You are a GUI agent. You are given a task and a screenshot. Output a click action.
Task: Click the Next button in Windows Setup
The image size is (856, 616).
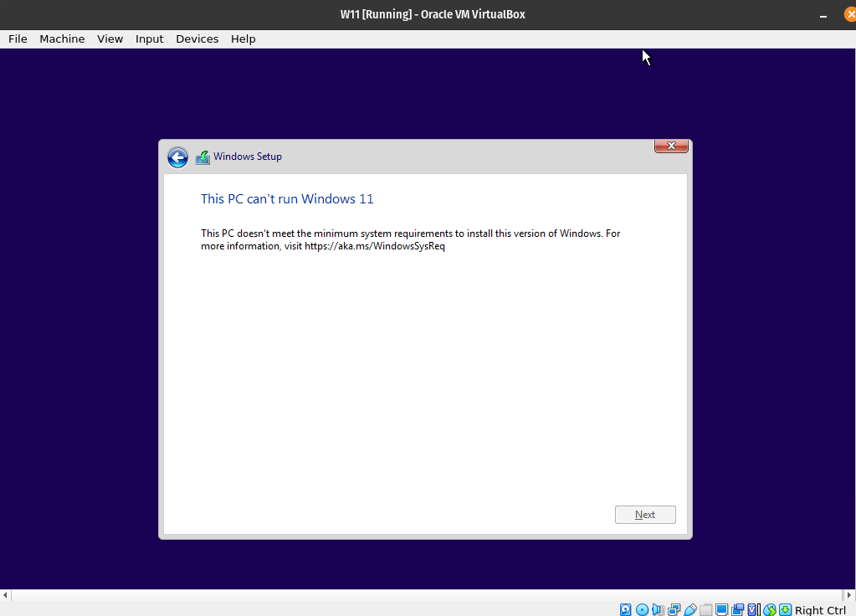[x=645, y=515]
